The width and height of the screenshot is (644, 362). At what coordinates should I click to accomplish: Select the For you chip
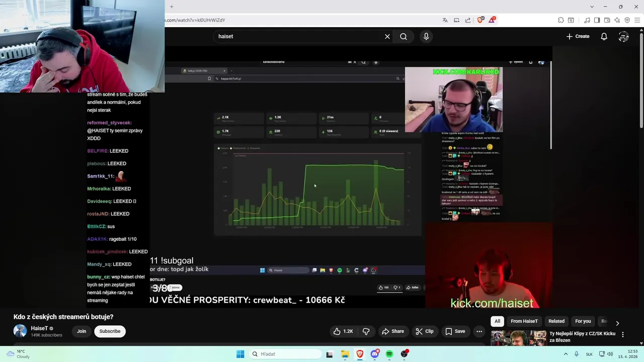click(x=583, y=321)
